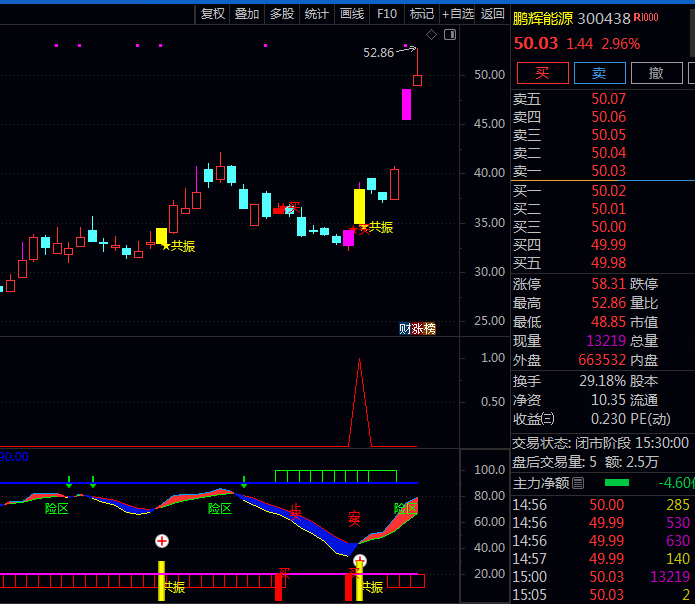
Task: Click the 财 badge on chart
Action: (x=405, y=329)
